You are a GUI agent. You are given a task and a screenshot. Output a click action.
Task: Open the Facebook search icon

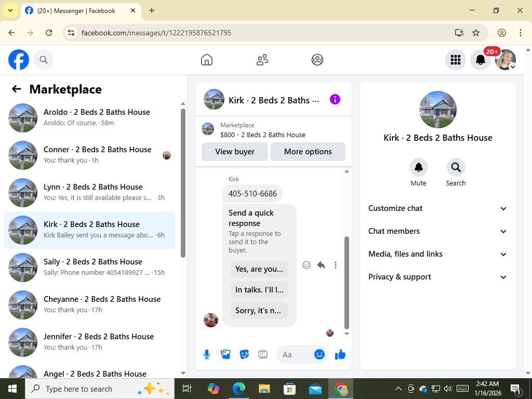click(44, 60)
